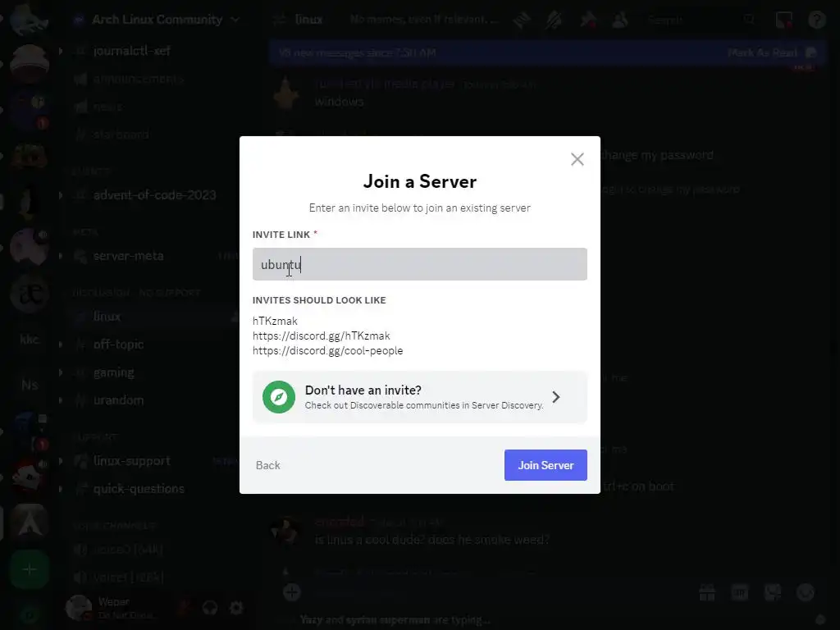Screen dimensions: 840x630
Task: Close the Join a Server dialog
Action: coord(577,159)
